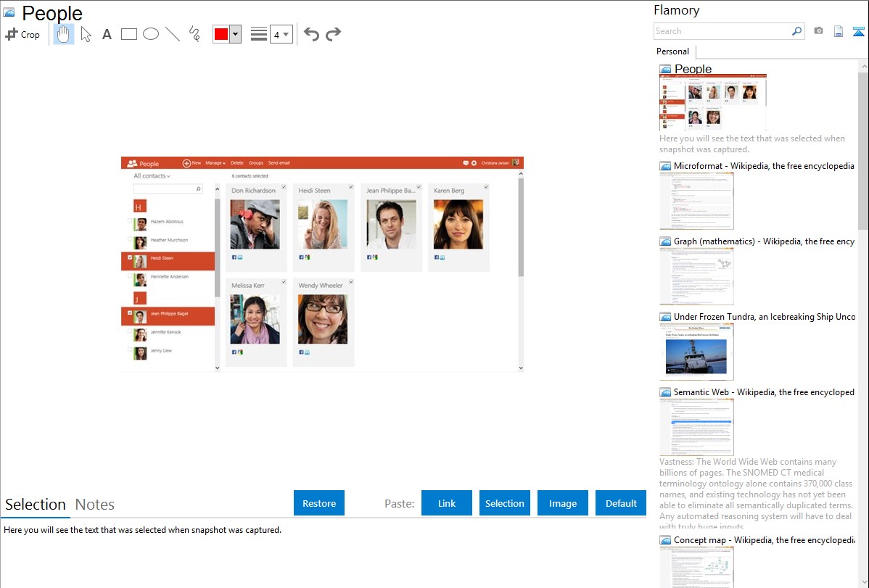Click the snapshot list scrollbar down arrow
The width and height of the screenshot is (869, 588).
click(863, 582)
